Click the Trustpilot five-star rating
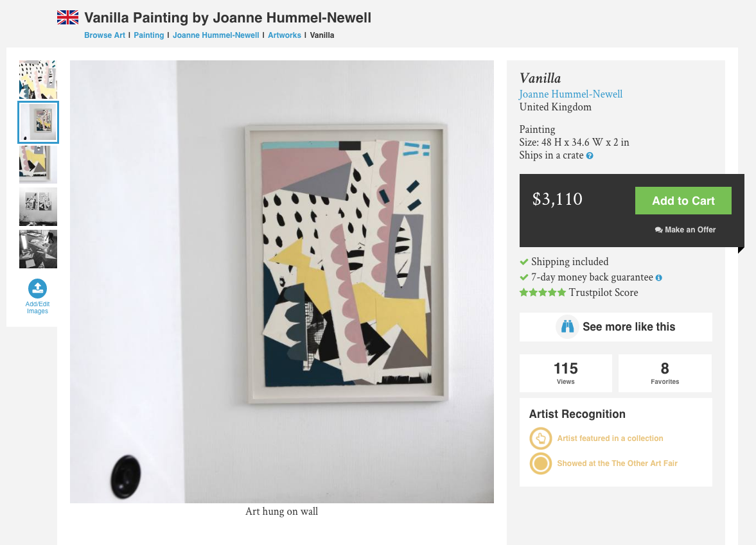Viewport: 756px width, 545px height. (542, 292)
